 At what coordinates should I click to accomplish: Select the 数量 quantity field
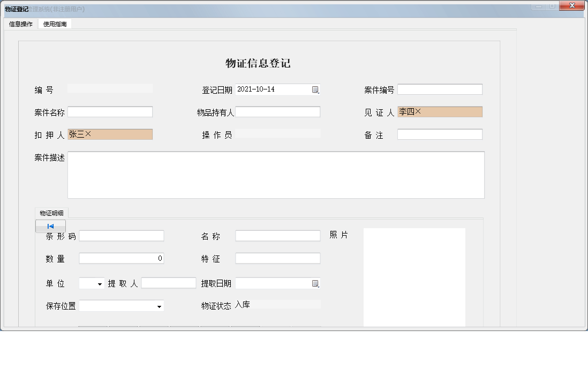[x=122, y=258]
